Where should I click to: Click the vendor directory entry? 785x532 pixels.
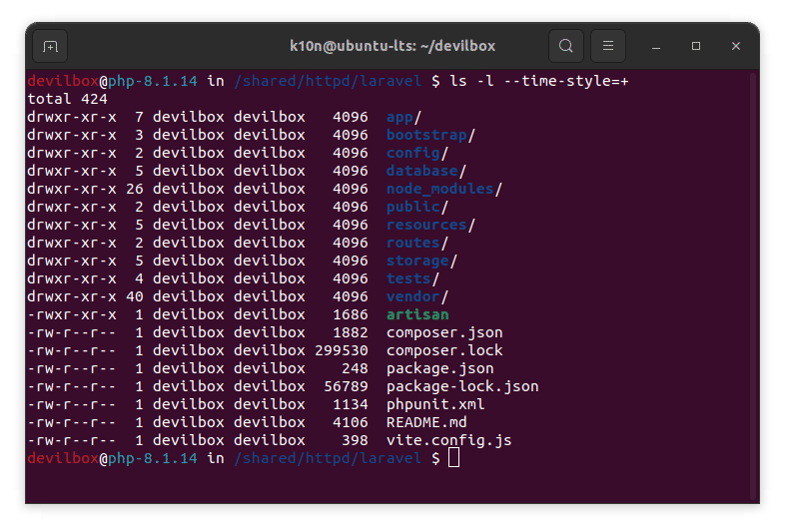(x=412, y=296)
